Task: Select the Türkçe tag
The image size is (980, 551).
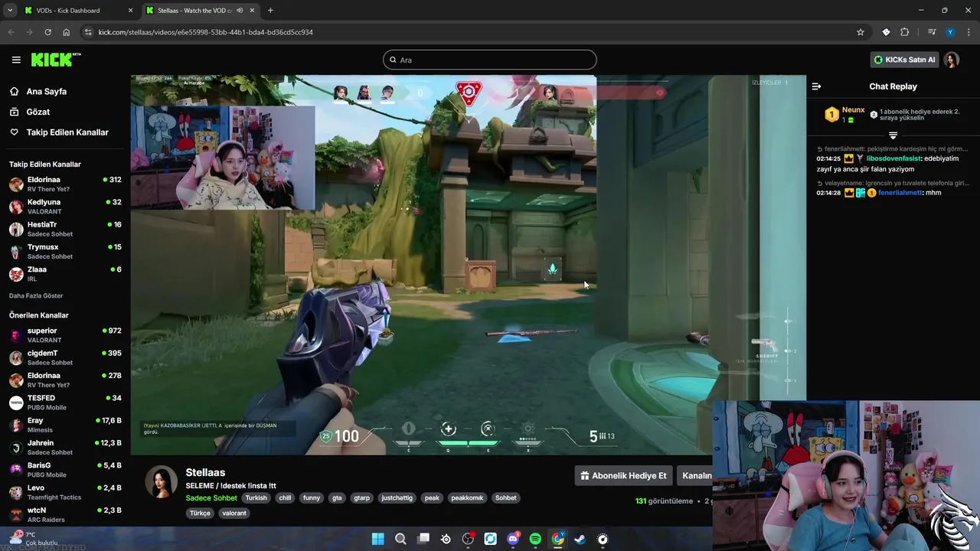Action: (x=200, y=513)
